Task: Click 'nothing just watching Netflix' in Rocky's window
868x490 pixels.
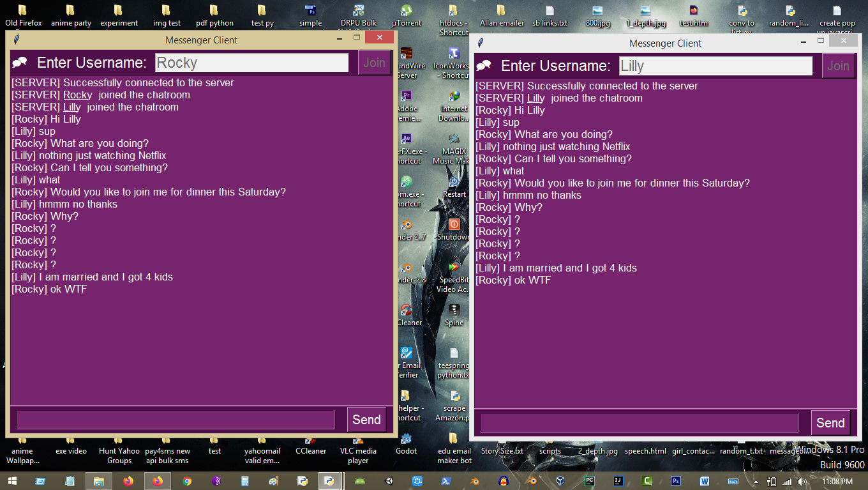Action: point(102,155)
